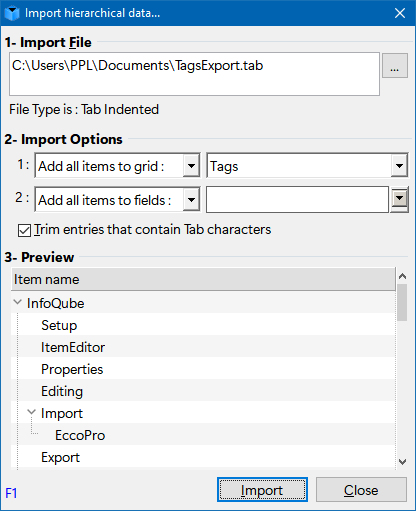Click the import file path field

tap(194, 74)
